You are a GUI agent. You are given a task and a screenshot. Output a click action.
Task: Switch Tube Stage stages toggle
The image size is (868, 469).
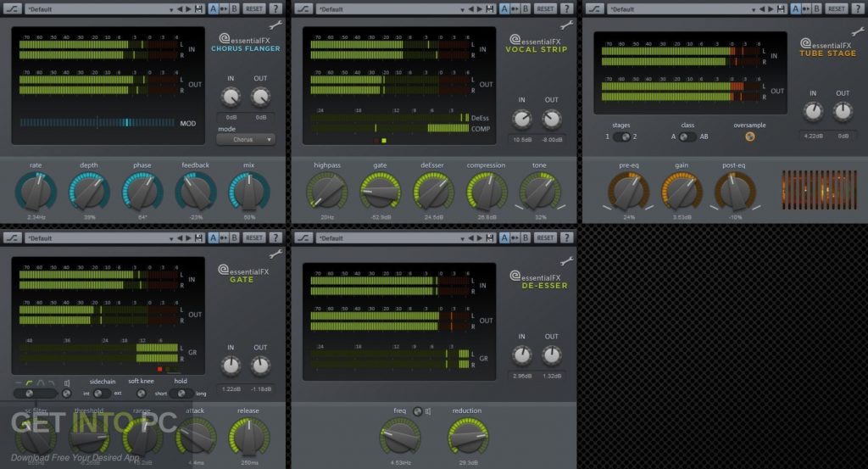click(621, 137)
